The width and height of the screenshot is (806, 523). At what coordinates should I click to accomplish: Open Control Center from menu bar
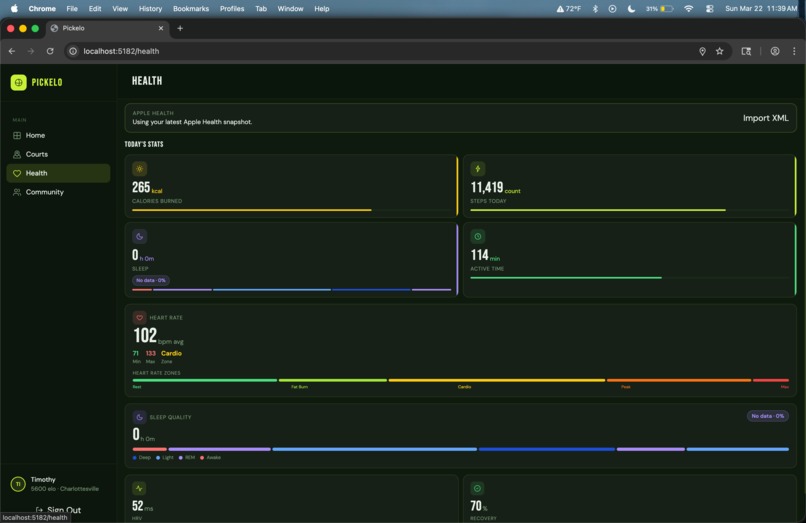click(x=709, y=9)
